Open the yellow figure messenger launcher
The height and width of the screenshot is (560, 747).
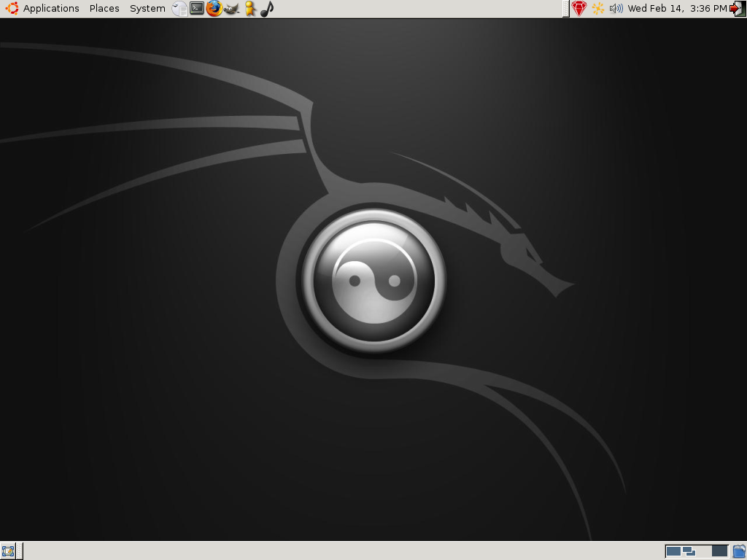click(249, 8)
